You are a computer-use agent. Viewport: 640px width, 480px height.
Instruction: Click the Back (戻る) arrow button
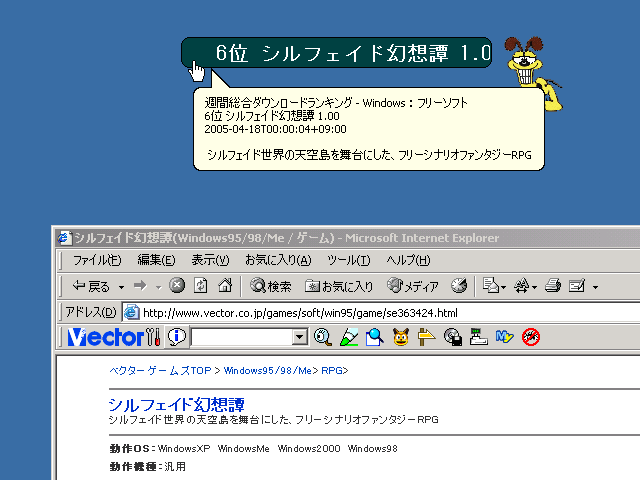click(x=91, y=286)
